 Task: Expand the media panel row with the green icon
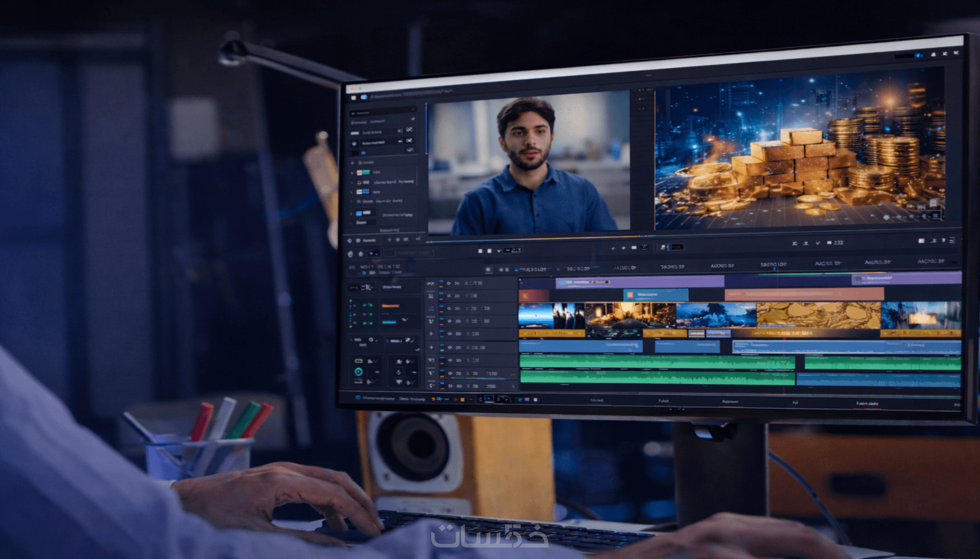[353, 172]
